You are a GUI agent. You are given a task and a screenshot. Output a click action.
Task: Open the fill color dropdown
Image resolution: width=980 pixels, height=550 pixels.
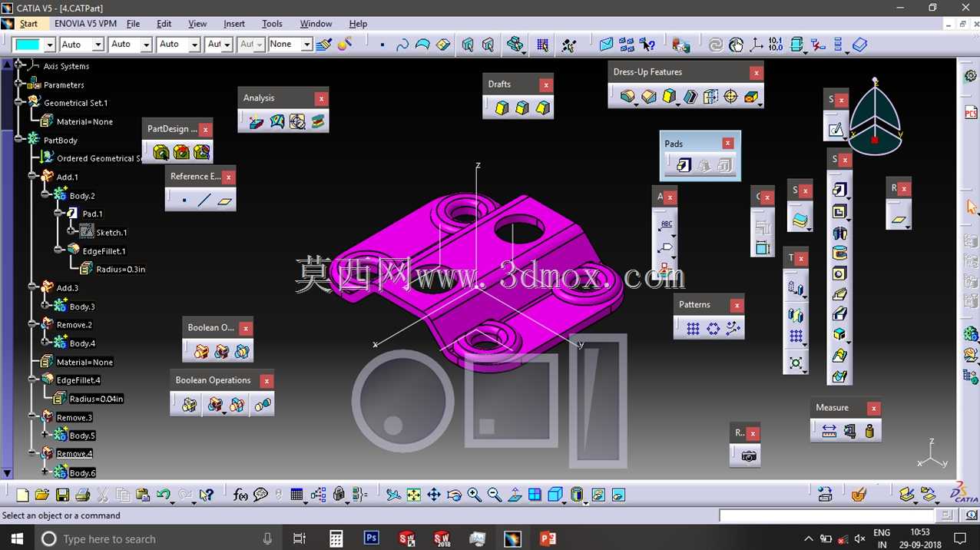coord(50,45)
